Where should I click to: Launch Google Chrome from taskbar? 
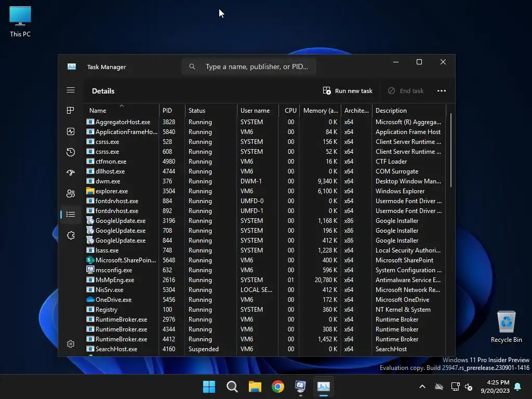click(x=278, y=387)
